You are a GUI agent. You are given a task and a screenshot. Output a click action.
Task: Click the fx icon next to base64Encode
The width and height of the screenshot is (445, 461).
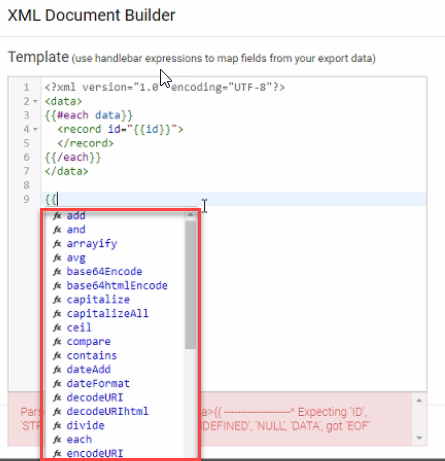(x=57, y=272)
